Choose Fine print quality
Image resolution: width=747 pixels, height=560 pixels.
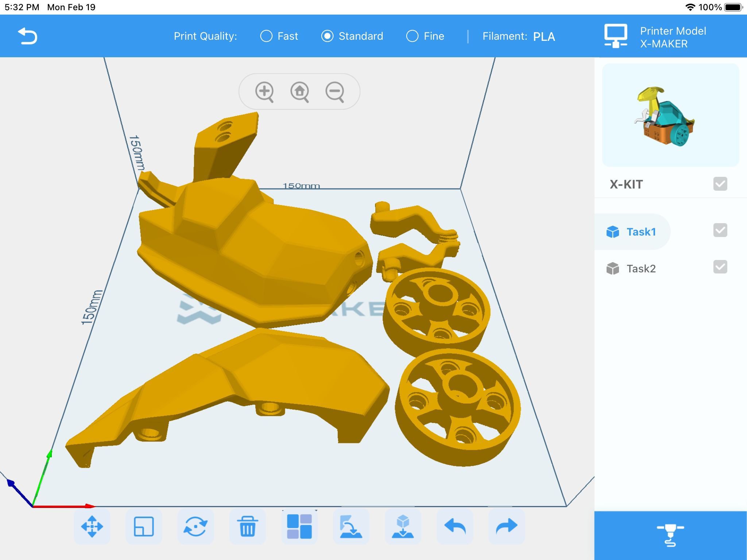(425, 36)
